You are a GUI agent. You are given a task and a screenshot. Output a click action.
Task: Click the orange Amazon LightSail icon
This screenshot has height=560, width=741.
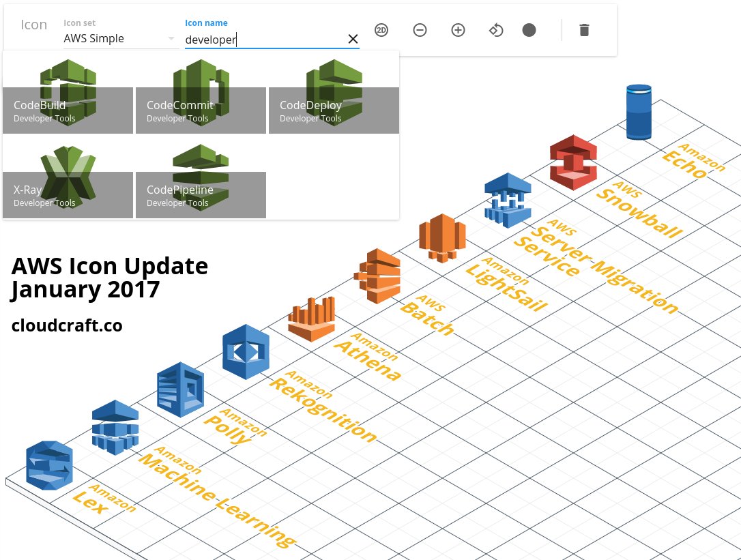tap(442, 237)
